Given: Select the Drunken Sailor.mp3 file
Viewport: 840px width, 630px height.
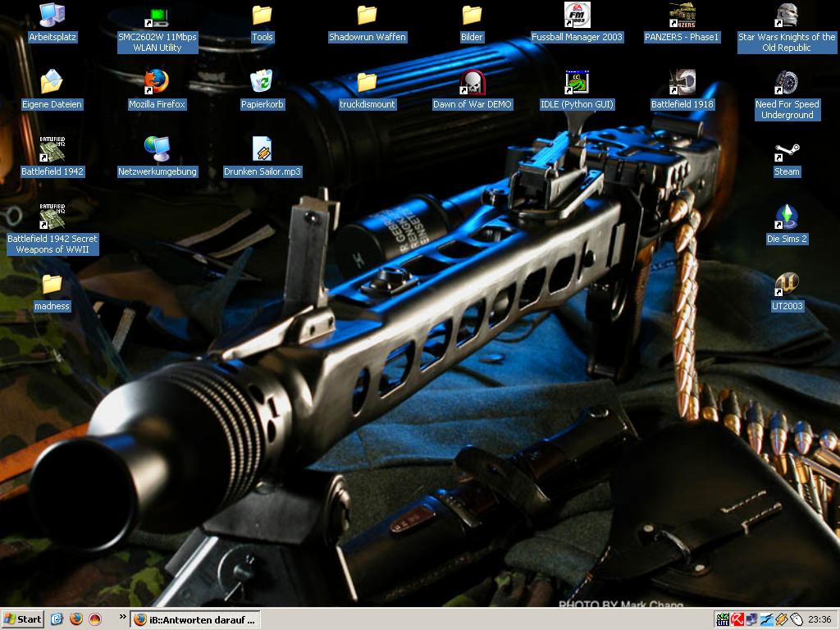Looking at the screenshot, I should tap(262, 150).
